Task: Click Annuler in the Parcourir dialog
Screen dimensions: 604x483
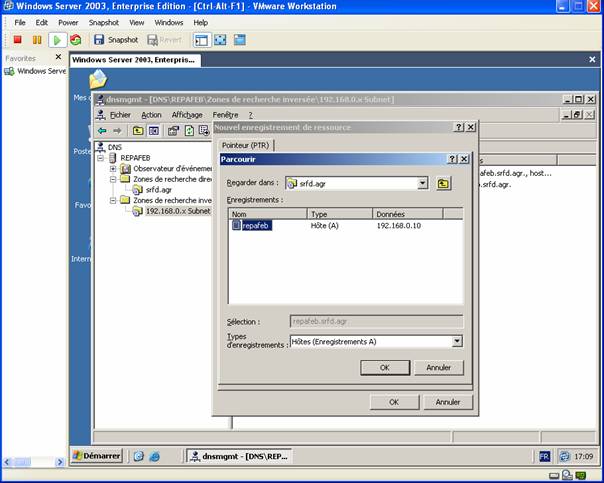Action: [x=438, y=367]
